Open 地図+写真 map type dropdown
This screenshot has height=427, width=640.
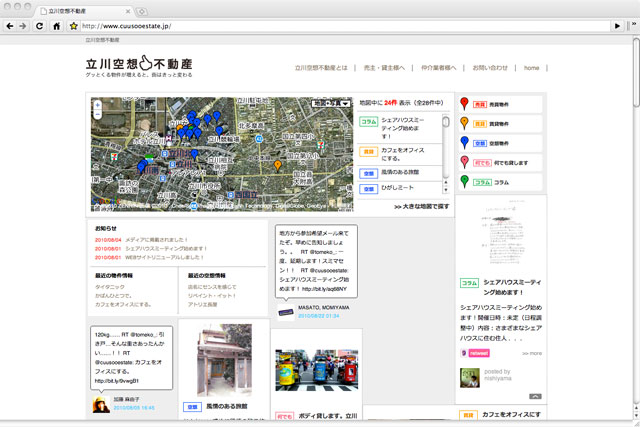(331, 103)
